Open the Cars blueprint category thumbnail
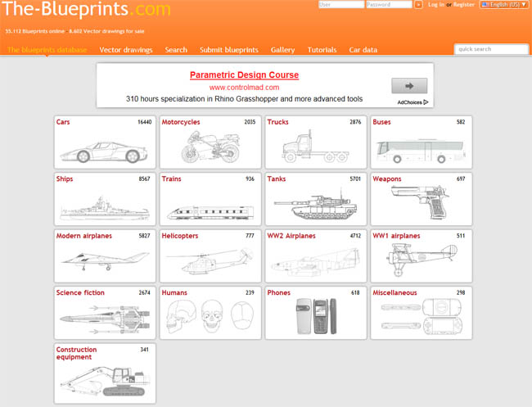This screenshot has width=532, height=407. (104, 152)
